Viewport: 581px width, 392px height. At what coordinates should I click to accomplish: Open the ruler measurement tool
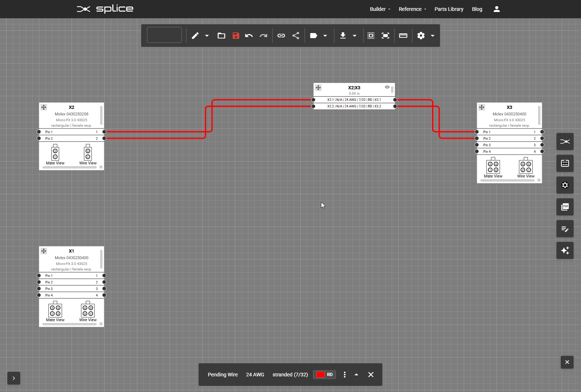pos(403,36)
